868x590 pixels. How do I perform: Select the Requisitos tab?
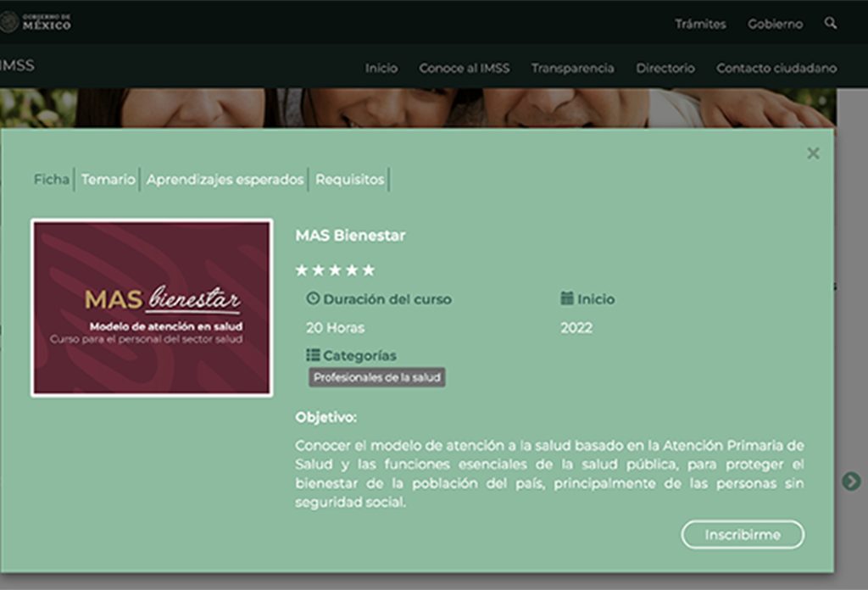(x=350, y=180)
